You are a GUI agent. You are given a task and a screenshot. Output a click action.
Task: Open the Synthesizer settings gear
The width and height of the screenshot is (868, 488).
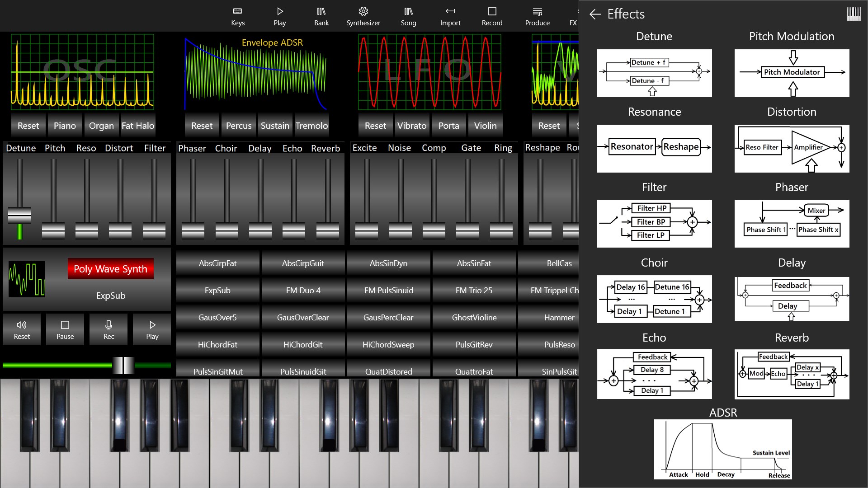click(363, 16)
